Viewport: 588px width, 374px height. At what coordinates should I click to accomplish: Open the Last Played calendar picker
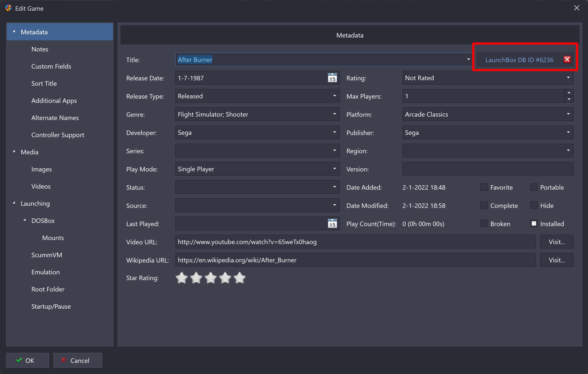click(332, 224)
